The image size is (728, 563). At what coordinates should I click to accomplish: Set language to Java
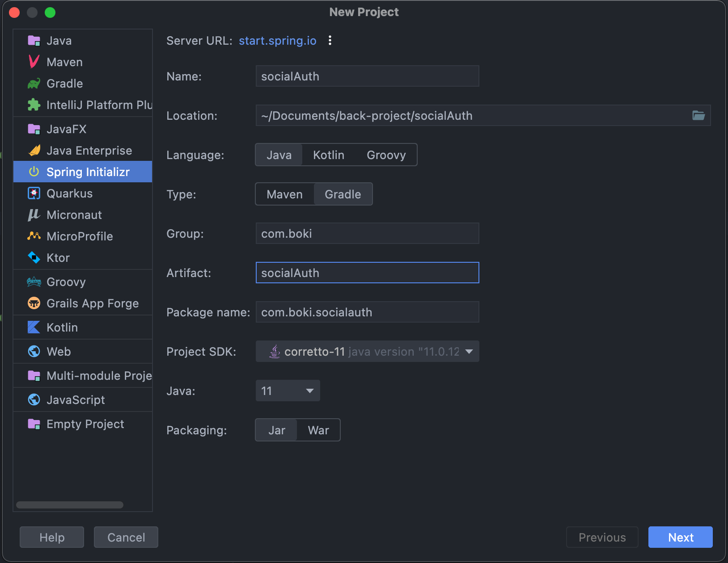[279, 155]
